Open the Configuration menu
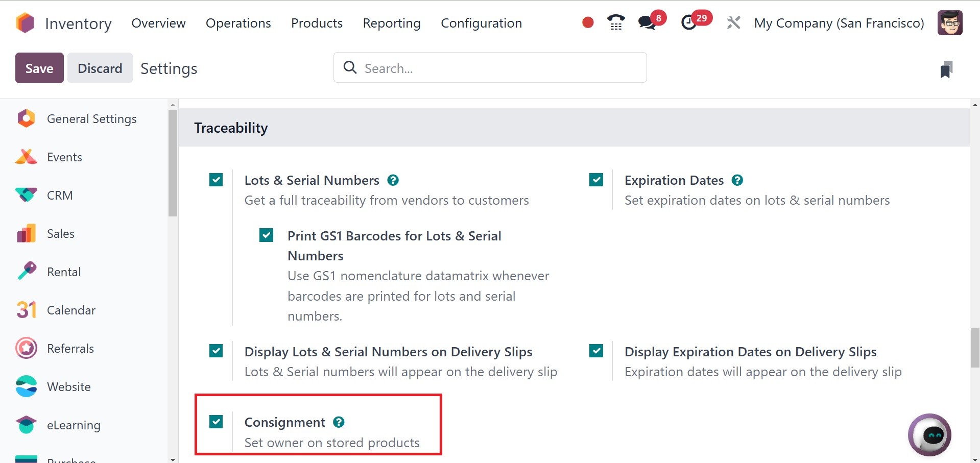Viewport: 980px width, 463px height. (x=481, y=23)
